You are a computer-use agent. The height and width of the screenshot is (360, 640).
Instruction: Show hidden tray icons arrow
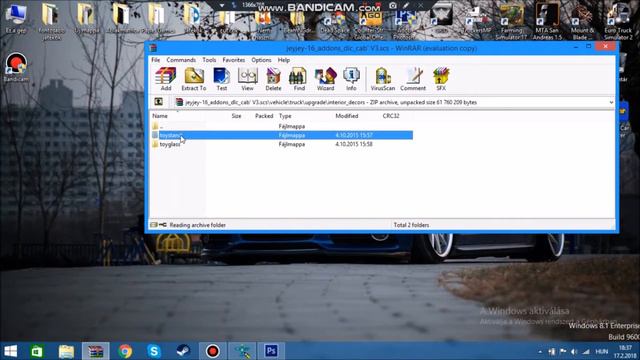tap(540, 351)
